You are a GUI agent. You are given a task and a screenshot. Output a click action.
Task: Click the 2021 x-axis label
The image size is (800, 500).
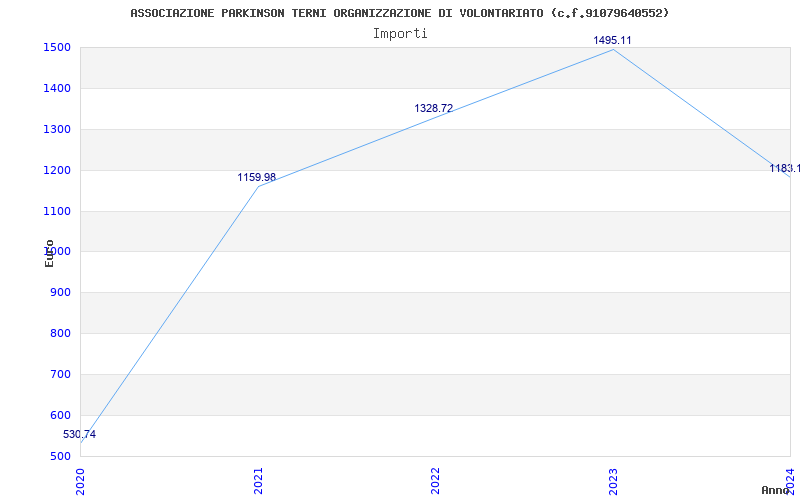pyautogui.click(x=258, y=482)
